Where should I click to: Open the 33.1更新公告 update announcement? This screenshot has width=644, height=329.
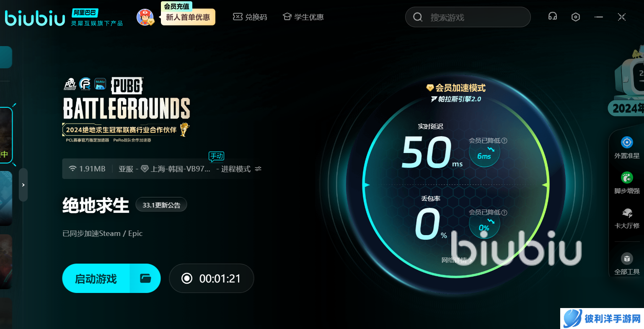161,204
